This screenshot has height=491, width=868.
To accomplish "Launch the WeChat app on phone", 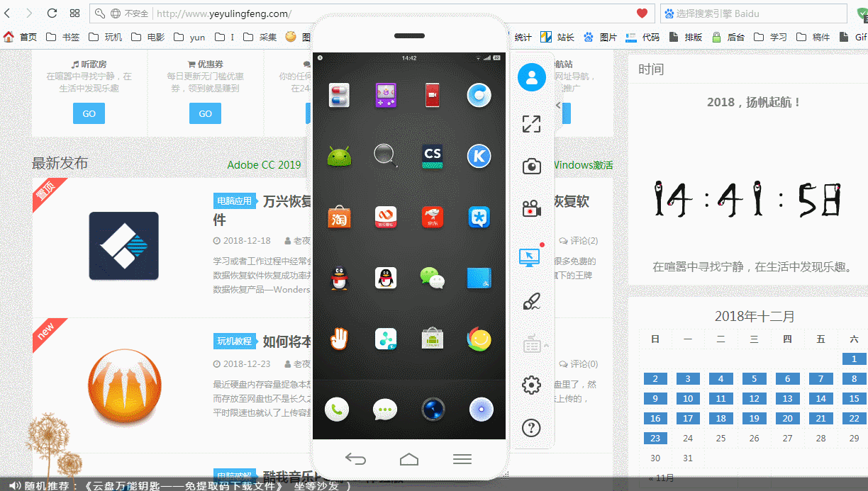I will point(432,278).
